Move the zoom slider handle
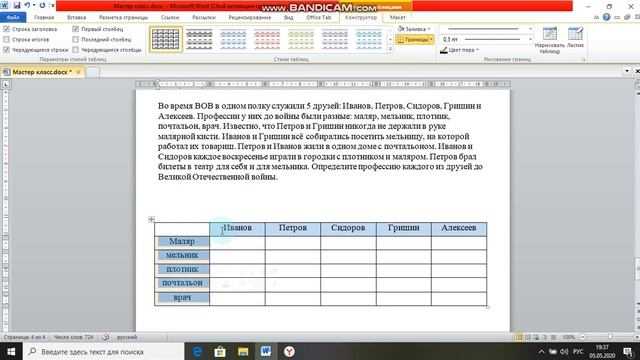 click(x=610, y=337)
